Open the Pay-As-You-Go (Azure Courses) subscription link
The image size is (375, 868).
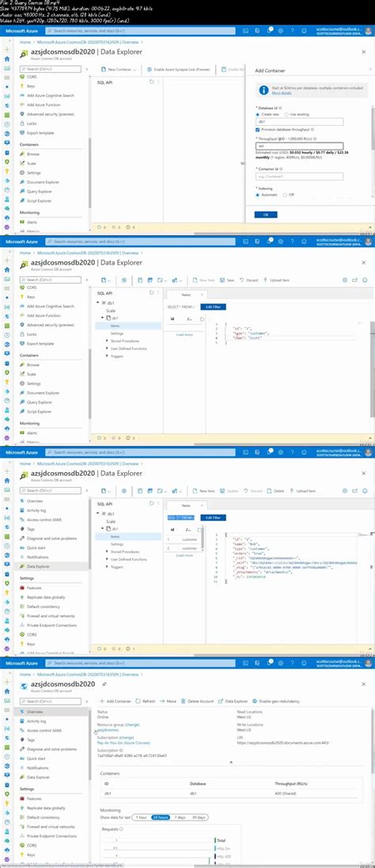(x=123, y=743)
